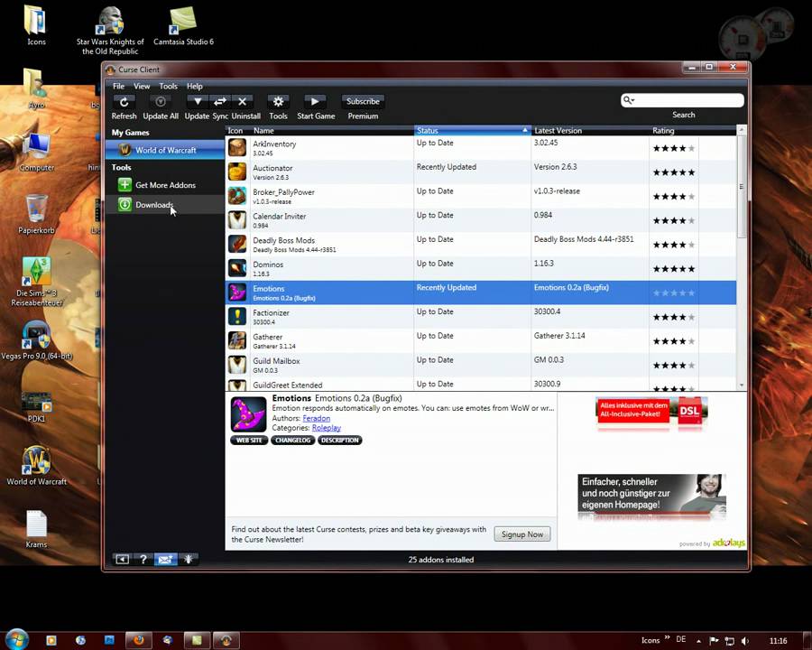Screen dimensions: 812x650
Task: Click the ArkInventory addon icon
Action: [237, 148]
